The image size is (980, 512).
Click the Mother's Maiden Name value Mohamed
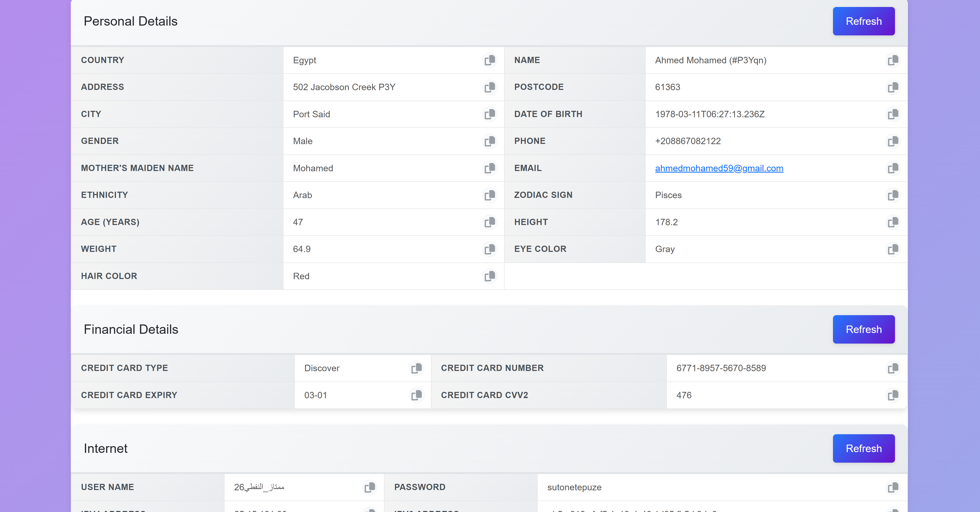(313, 168)
